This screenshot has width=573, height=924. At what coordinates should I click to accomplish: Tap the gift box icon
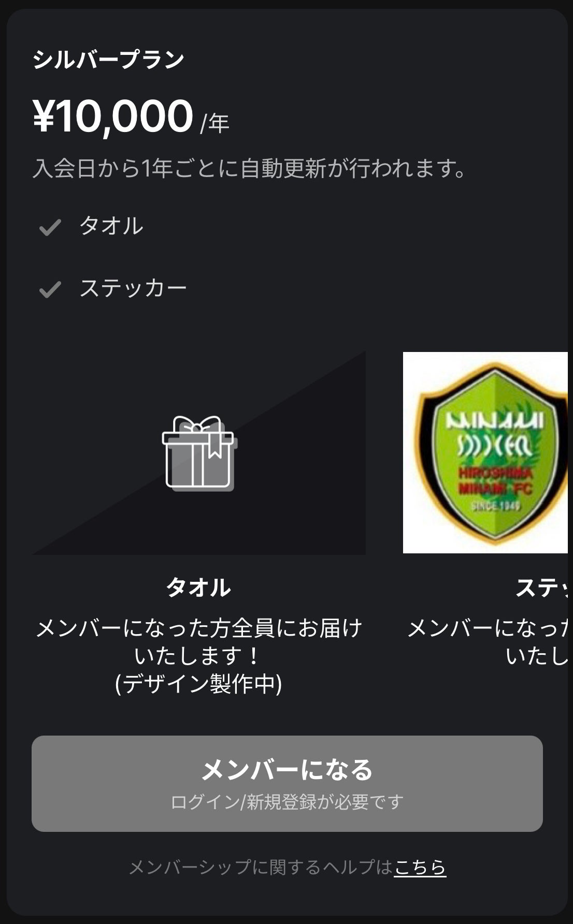click(199, 453)
